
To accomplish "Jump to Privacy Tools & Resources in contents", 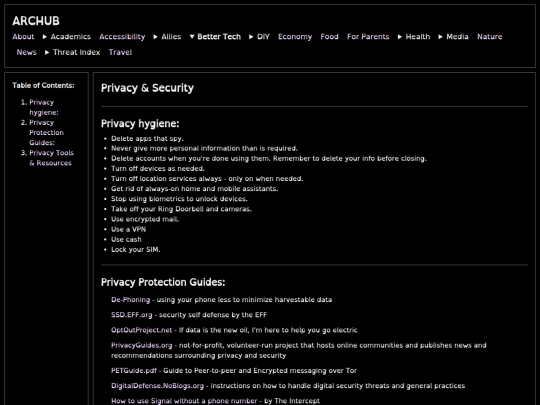I will [x=51, y=158].
